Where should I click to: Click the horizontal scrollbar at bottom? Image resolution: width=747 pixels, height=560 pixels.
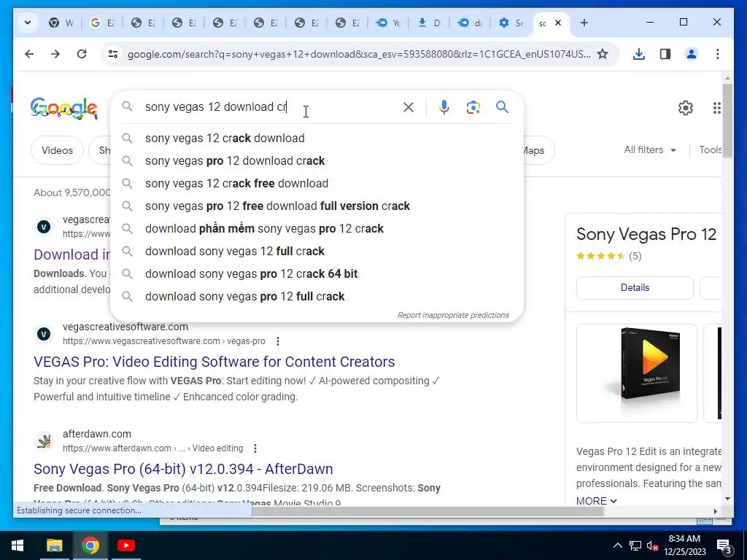tap(427, 511)
